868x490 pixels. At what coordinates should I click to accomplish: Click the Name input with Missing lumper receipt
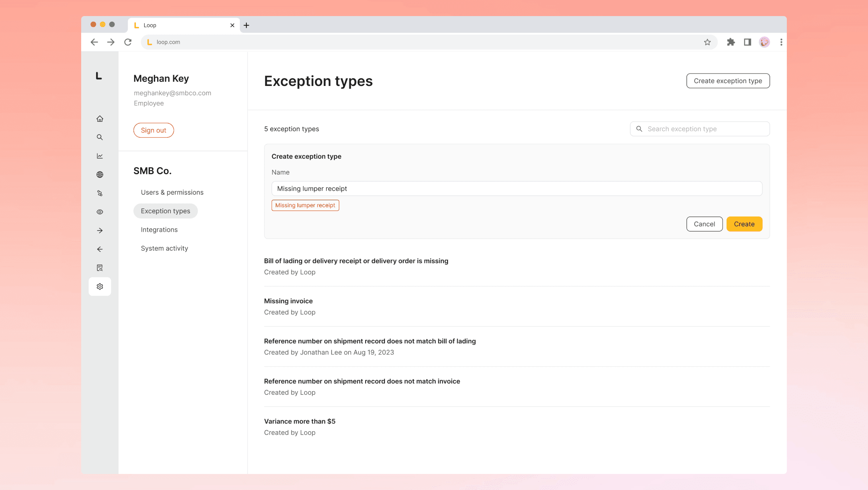(516, 189)
